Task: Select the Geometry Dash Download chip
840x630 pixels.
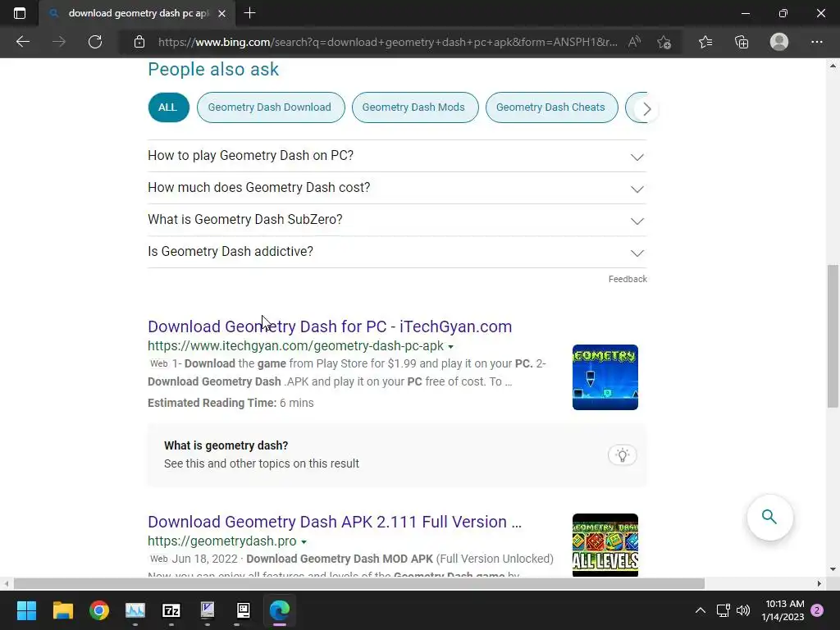Action: [x=270, y=107]
